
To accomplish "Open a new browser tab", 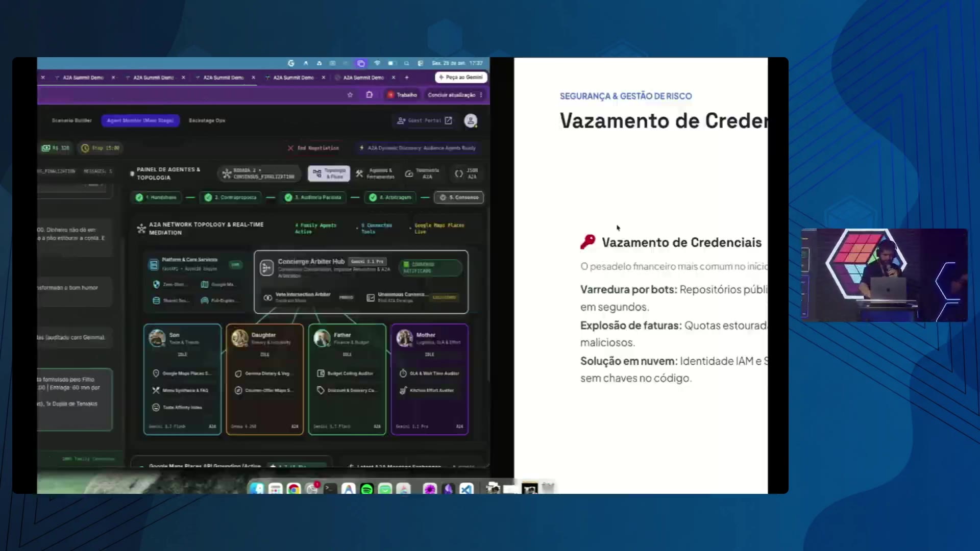I will click(407, 78).
